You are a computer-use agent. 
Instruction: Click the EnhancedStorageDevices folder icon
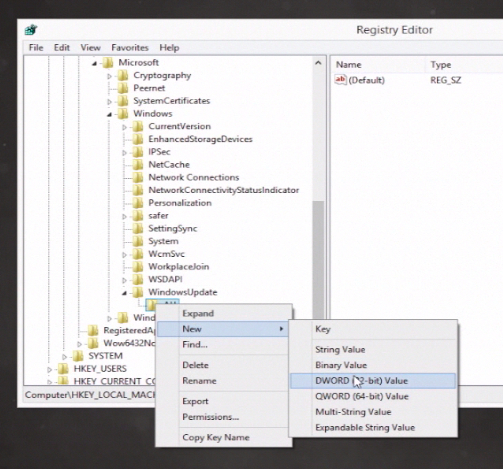click(x=138, y=139)
